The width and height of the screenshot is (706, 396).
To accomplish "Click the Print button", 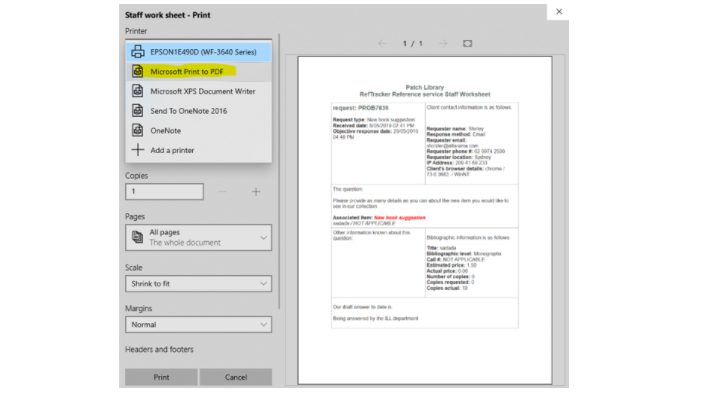I will pos(161,377).
